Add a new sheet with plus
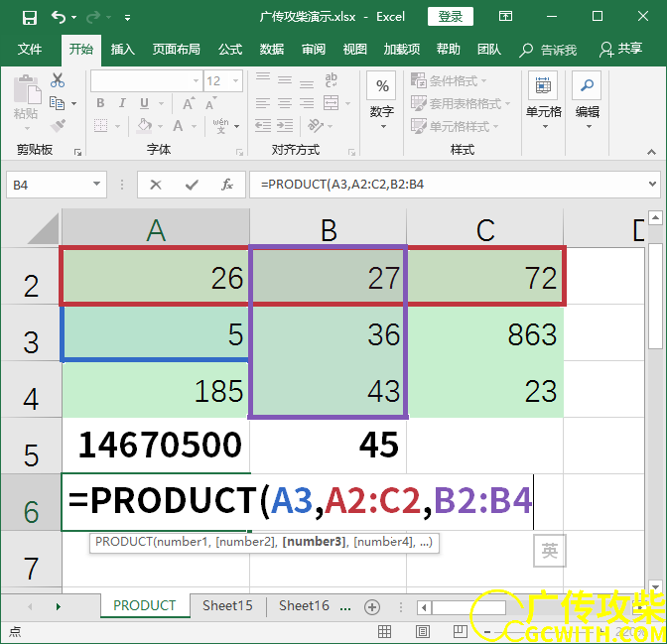The height and width of the screenshot is (644, 667). (x=372, y=607)
